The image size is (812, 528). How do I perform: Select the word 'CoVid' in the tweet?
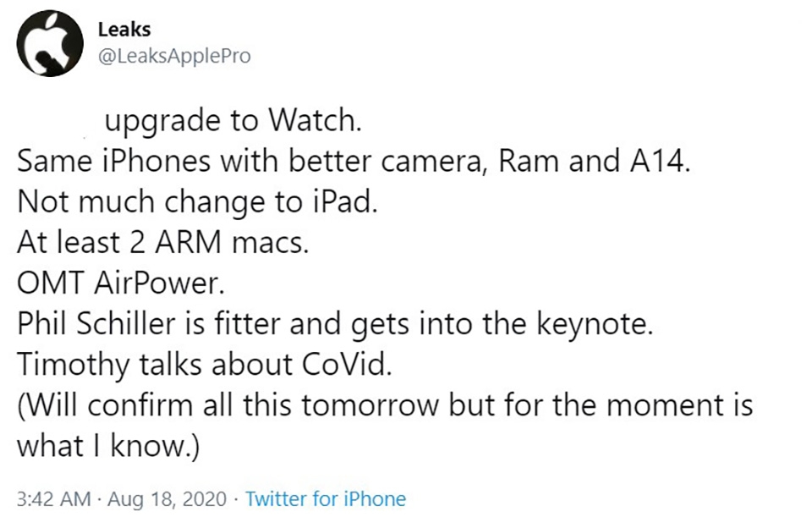[345, 365]
